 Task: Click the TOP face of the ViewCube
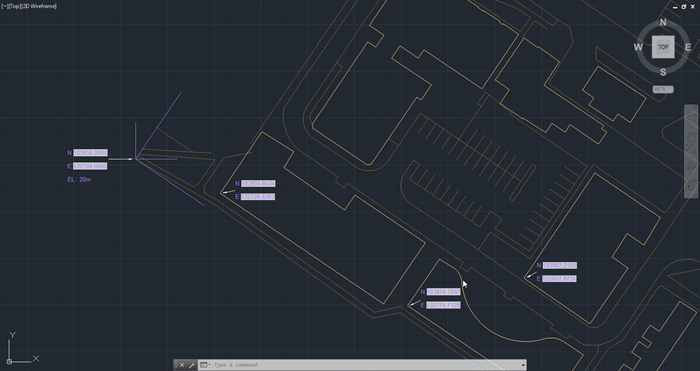coord(663,47)
